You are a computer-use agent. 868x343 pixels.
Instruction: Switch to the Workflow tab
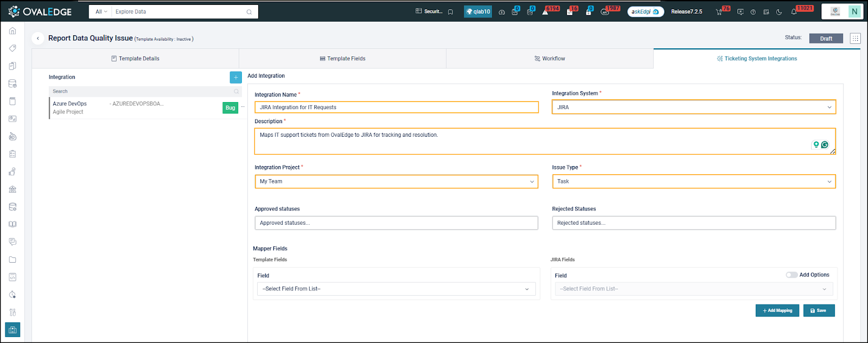pyautogui.click(x=550, y=59)
